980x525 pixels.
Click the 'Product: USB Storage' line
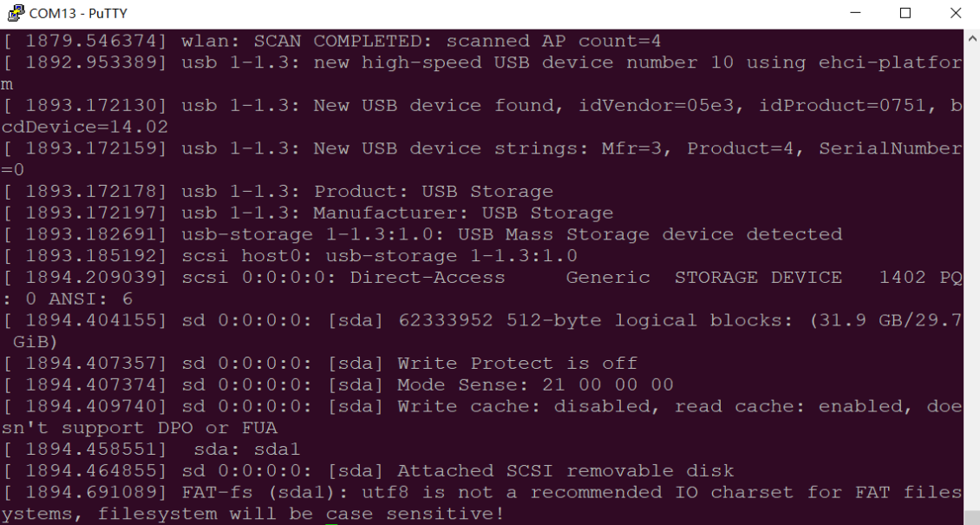[x=278, y=191]
